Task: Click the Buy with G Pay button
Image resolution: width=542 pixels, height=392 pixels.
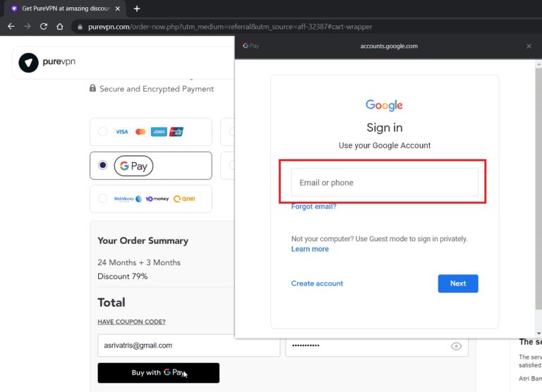Action: 158,373
